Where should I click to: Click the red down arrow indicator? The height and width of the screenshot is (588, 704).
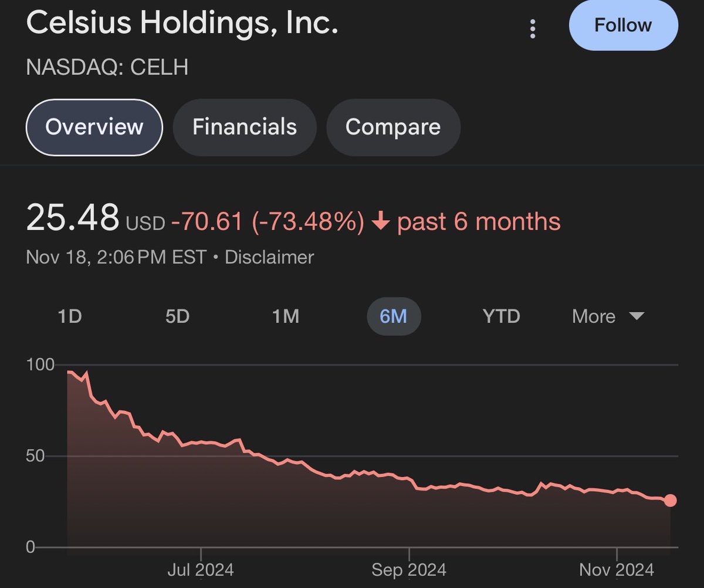click(381, 222)
